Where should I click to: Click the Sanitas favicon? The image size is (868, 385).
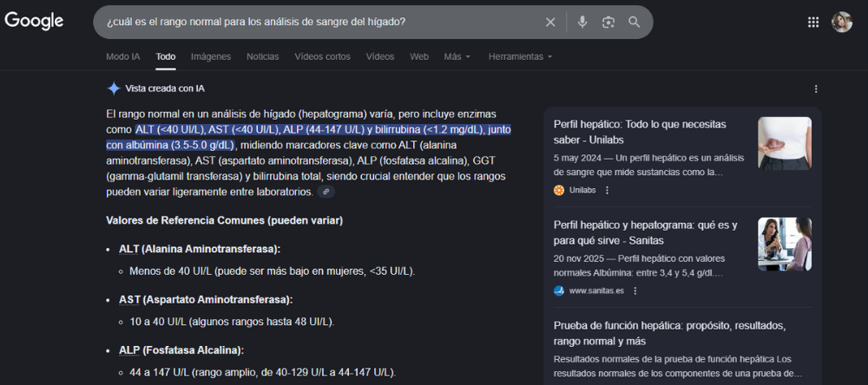[559, 291]
